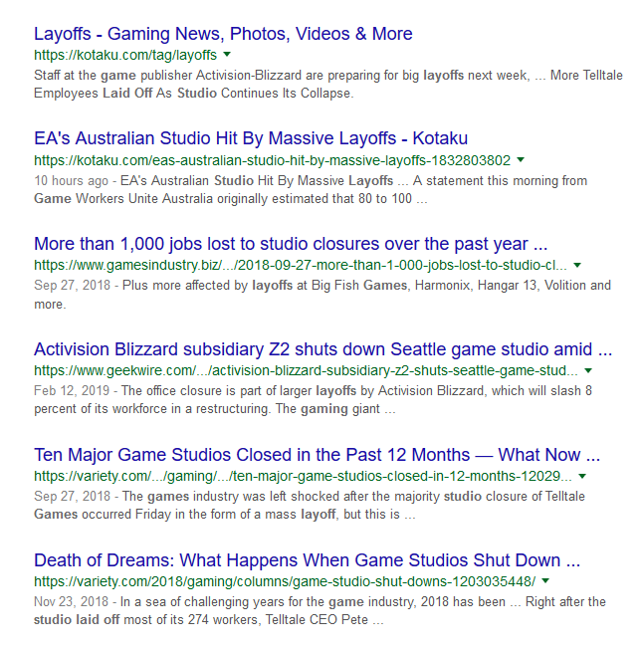This screenshot has width=644, height=651.
Task: Click the green variety.com ten-major-game-studios URL
Action: coord(303,477)
